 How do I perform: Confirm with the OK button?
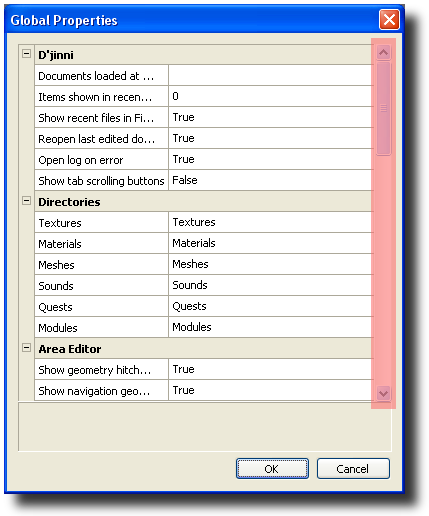click(x=272, y=469)
